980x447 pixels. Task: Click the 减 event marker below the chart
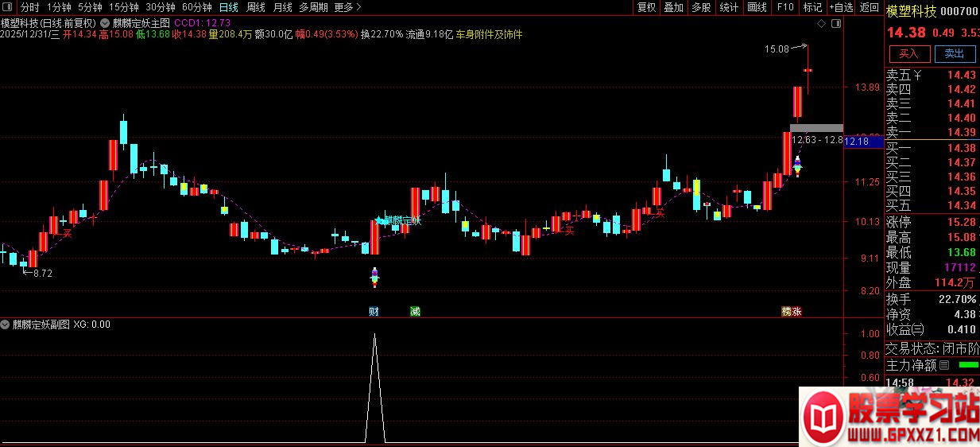(x=415, y=312)
